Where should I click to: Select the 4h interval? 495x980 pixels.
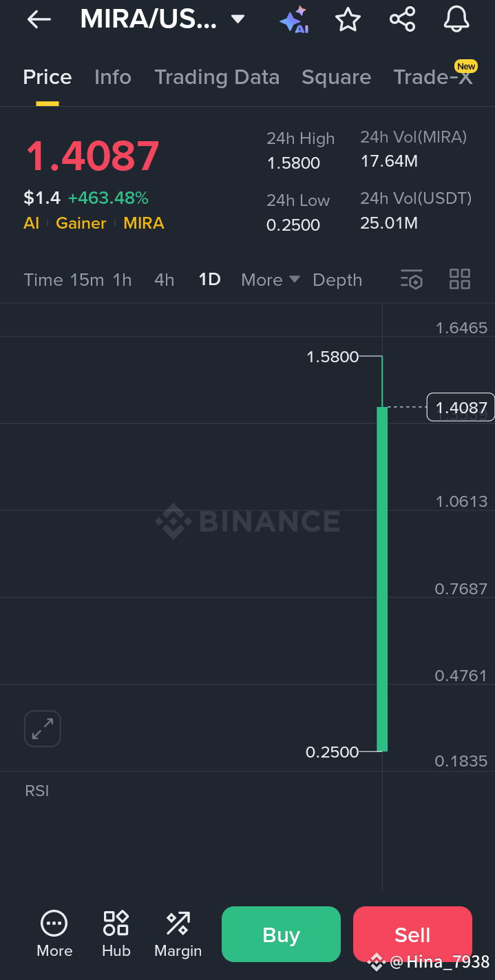click(164, 280)
